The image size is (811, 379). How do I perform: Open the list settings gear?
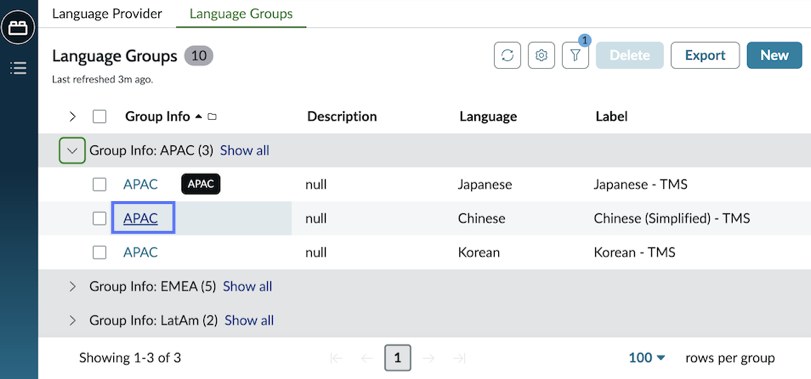tap(541, 55)
